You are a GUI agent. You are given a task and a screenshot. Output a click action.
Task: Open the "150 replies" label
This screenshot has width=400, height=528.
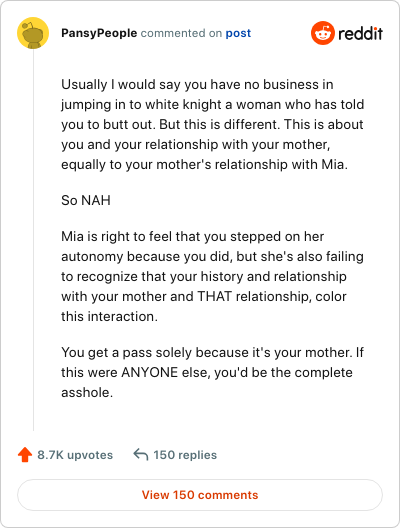(185, 455)
